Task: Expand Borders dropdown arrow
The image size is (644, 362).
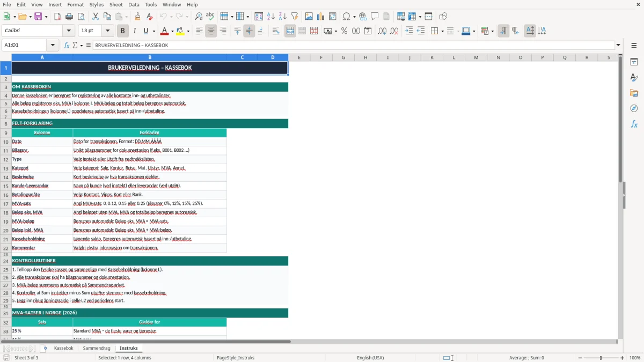Action: [442, 31]
